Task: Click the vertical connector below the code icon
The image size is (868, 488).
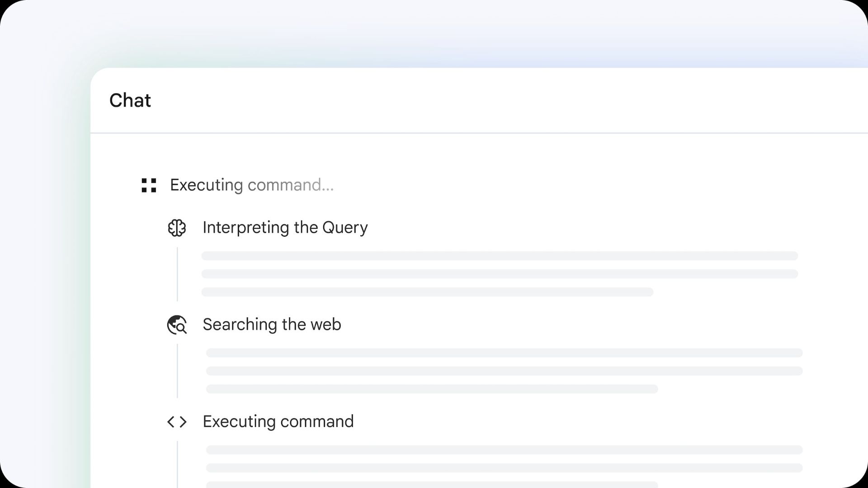Action: (x=177, y=465)
